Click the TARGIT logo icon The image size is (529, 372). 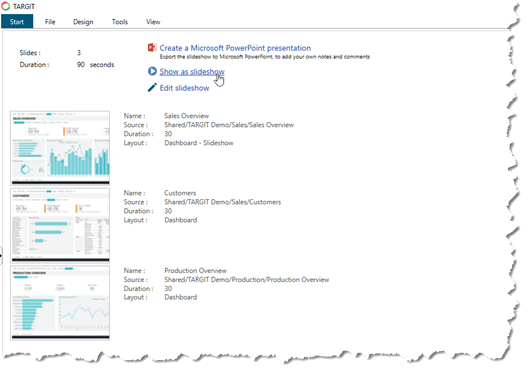pos(6,6)
